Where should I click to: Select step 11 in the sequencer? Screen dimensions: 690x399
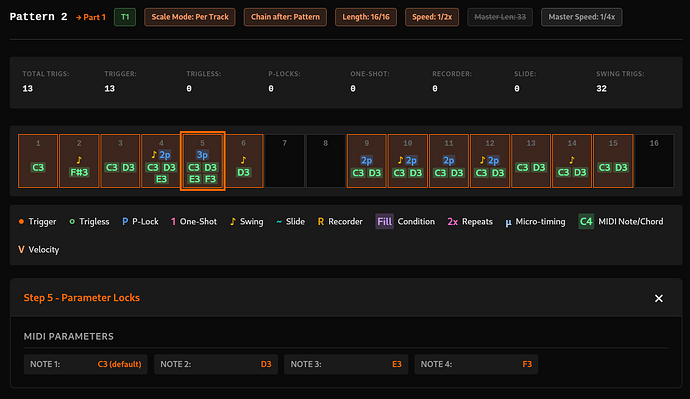click(449, 161)
